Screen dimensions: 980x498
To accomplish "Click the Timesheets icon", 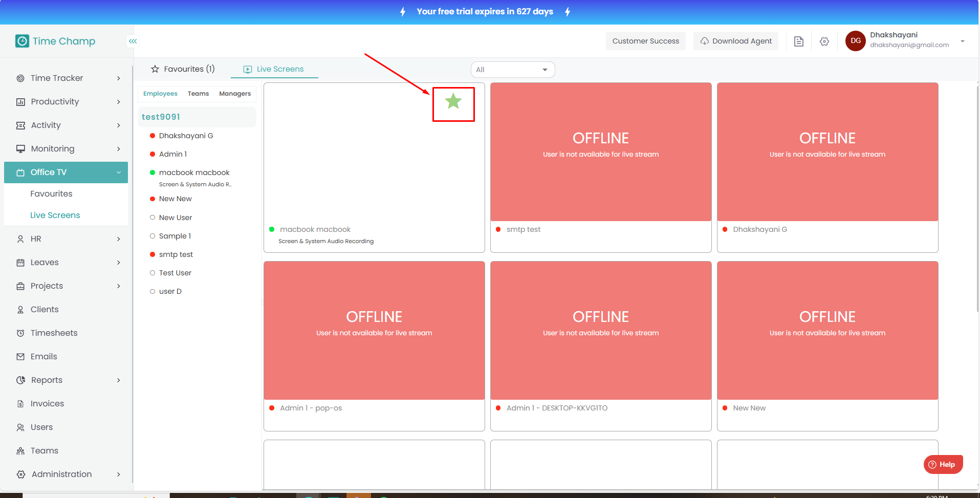I will pos(20,333).
